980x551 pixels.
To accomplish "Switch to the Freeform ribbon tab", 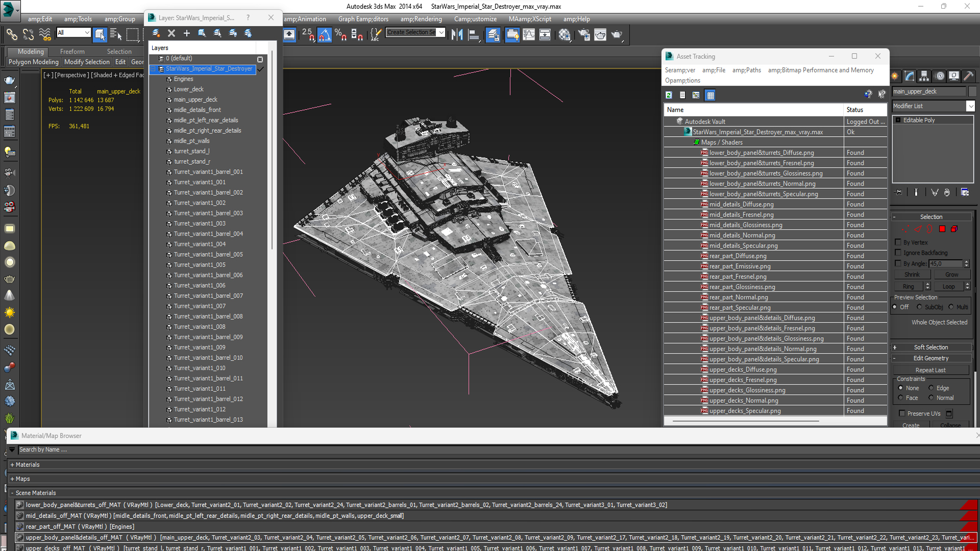I will [72, 52].
